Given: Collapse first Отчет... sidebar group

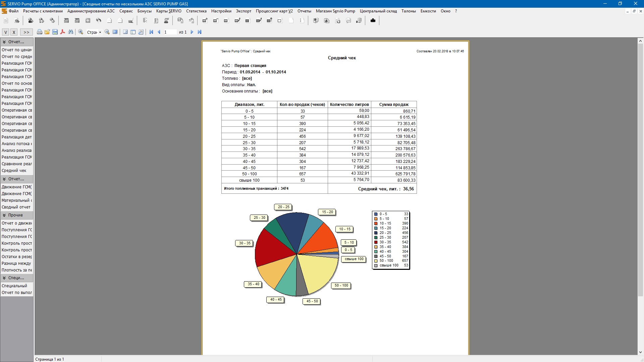Looking at the screenshot, I should pyautogui.click(x=4, y=42).
